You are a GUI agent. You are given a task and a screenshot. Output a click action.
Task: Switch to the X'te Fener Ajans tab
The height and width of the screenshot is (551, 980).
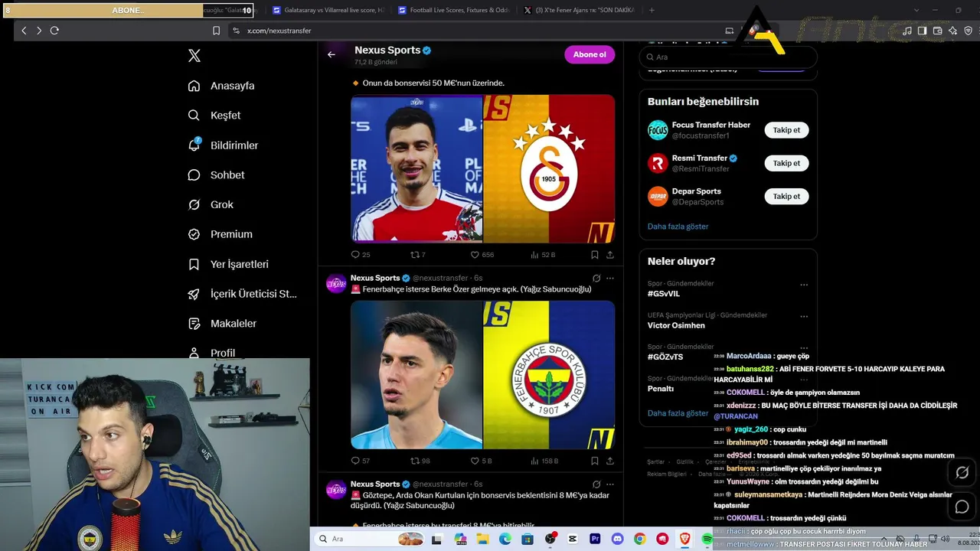pyautogui.click(x=579, y=11)
